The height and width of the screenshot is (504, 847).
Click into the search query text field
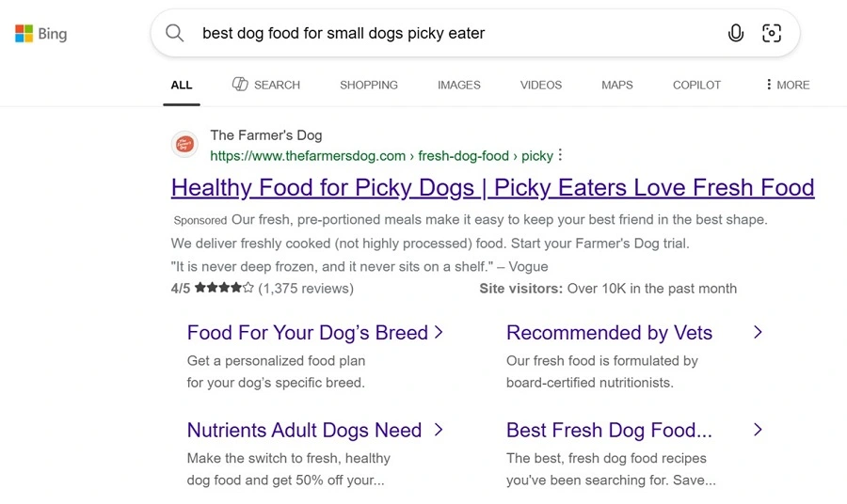452,34
